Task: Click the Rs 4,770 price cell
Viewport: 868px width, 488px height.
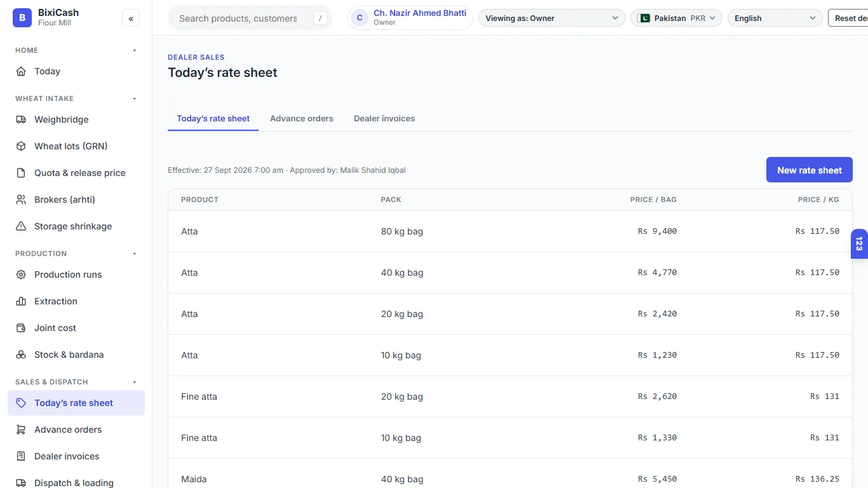Action: click(657, 273)
